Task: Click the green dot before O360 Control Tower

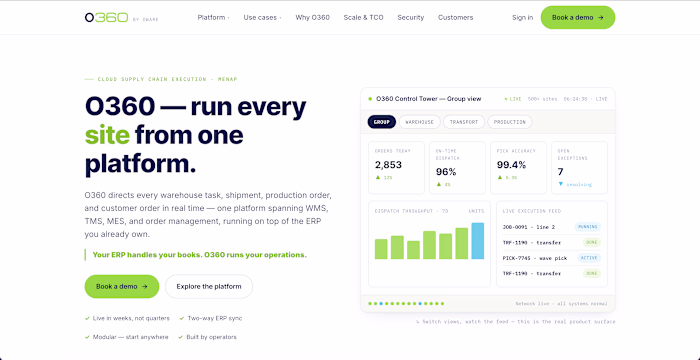Action: tap(370, 99)
